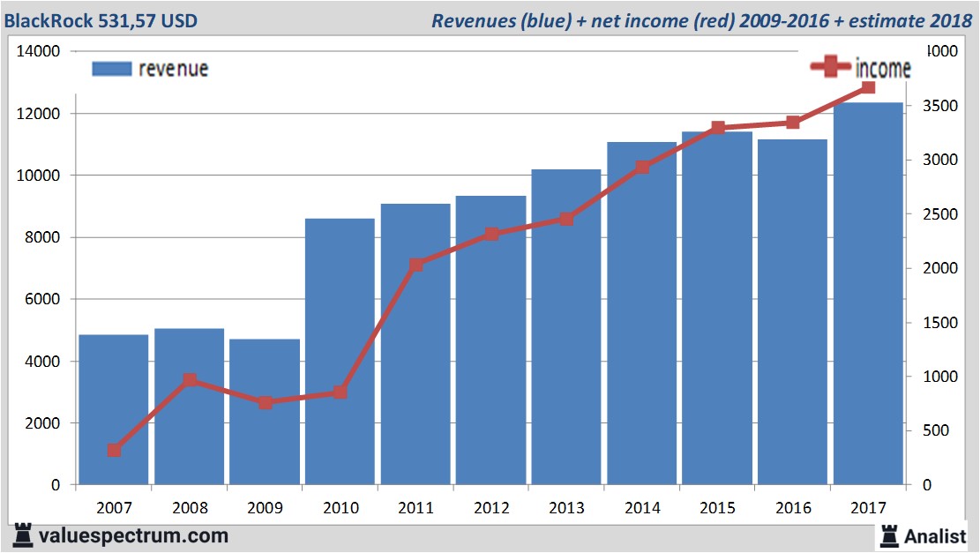Viewport: 980px width, 553px height.
Task: Click the 2010 x-axis label
Action: [340, 508]
